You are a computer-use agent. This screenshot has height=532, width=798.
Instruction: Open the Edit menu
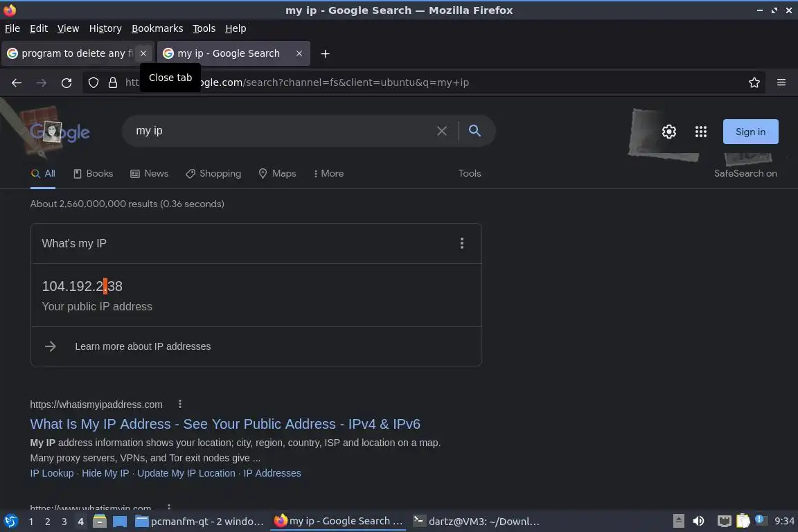tap(39, 28)
